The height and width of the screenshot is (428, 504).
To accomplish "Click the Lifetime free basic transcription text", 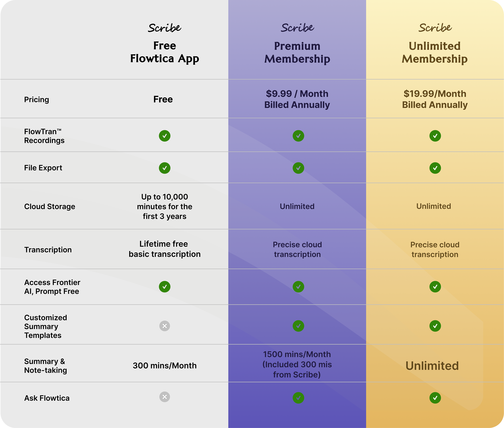I will point(164,249).
